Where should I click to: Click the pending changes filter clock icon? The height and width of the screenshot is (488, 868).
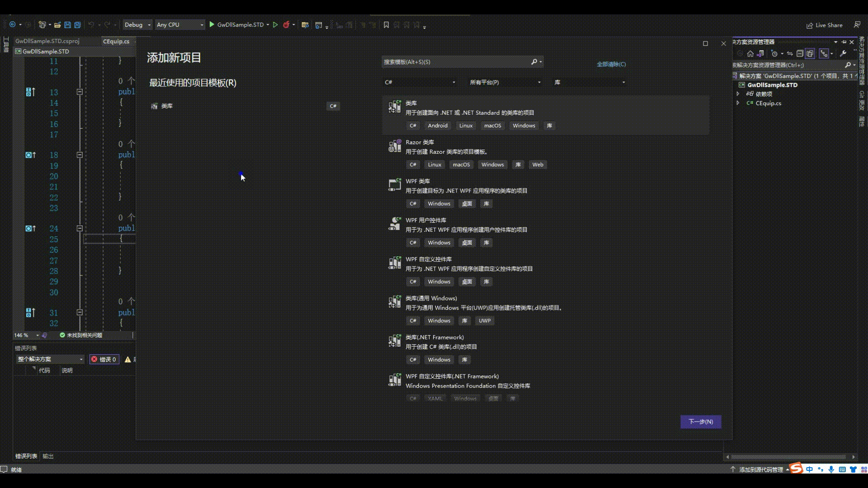point(774,53)
